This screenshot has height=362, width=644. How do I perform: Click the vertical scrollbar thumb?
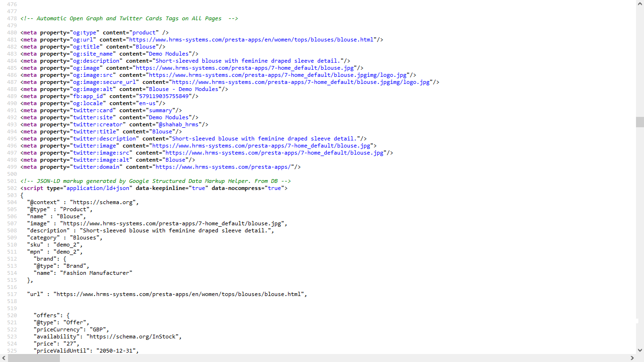(640, 122)
